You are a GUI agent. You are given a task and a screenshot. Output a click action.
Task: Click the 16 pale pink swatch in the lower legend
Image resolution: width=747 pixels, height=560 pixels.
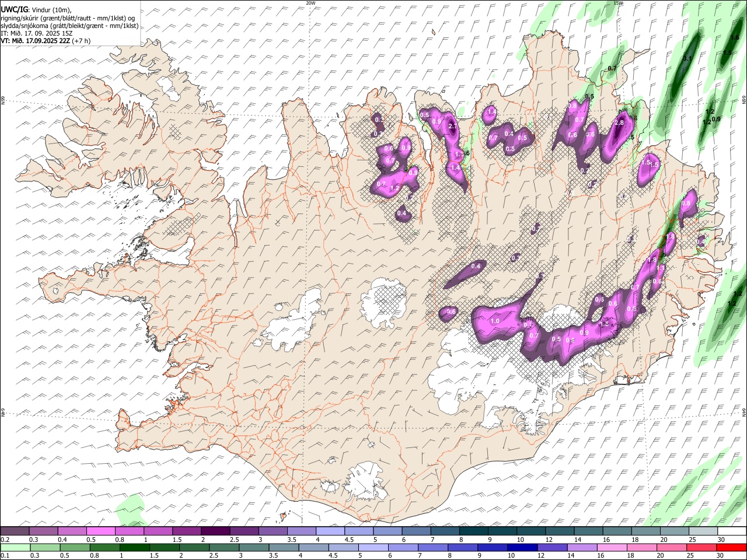click(x=612, y=547)
